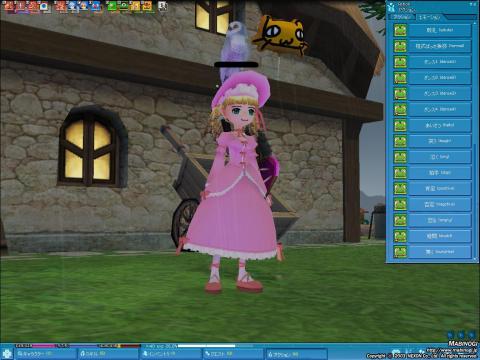Open the Quest window from the bottom bar
The image size is (480, 360).
tap(233, 354)
